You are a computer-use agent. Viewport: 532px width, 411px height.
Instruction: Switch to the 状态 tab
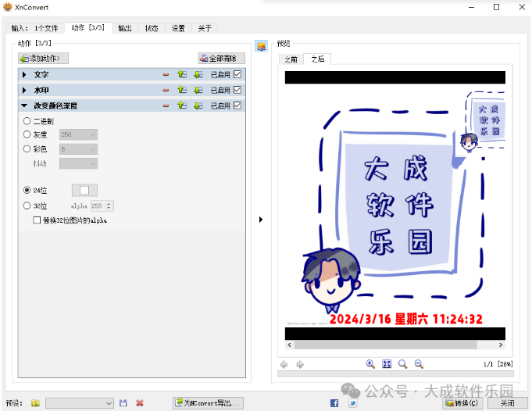152,28
